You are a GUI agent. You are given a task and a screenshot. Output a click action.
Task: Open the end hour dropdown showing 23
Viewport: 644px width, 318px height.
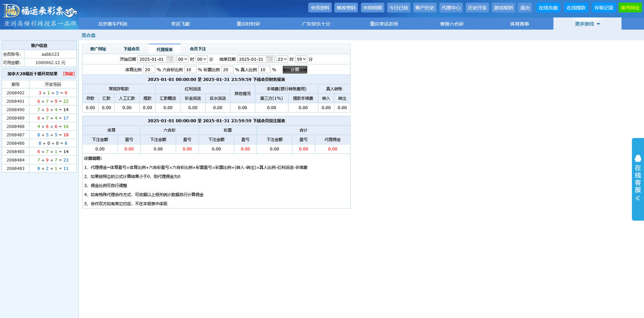coord(282,59)
